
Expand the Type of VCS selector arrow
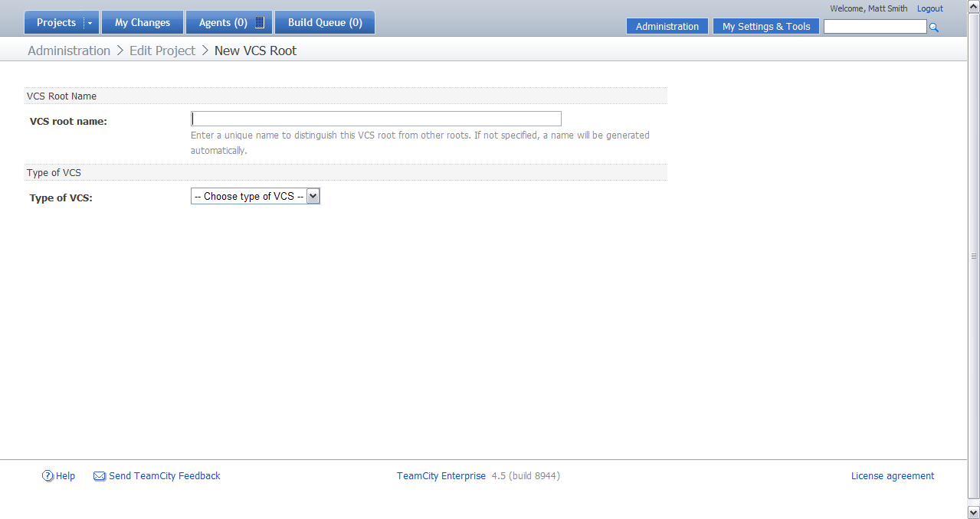click(x=313, y=195)
